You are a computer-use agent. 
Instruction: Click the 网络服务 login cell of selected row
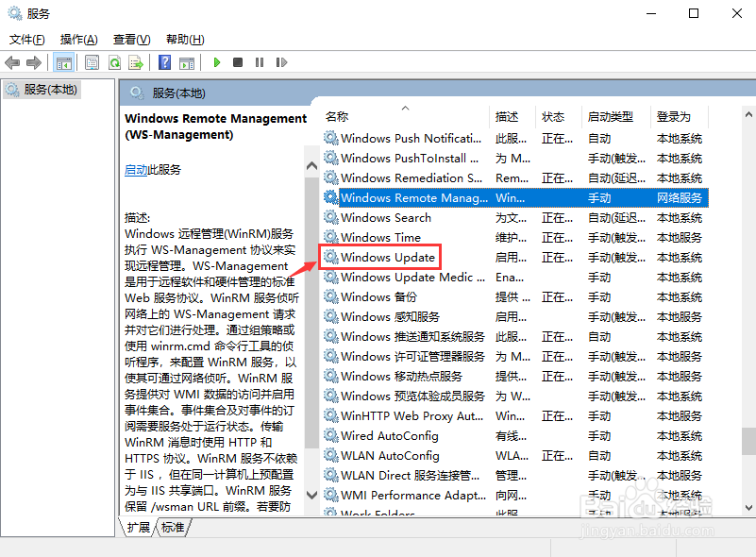pos(680,198)
